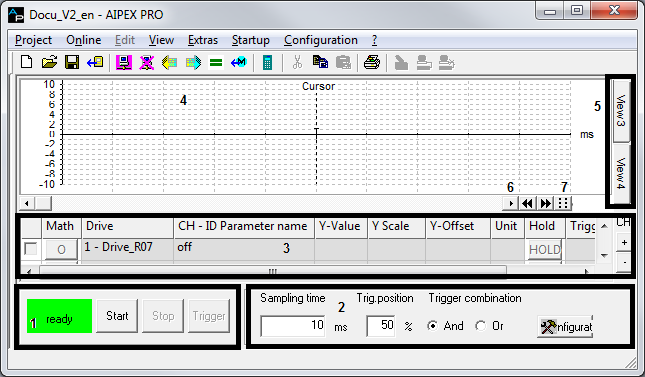Open the Startup menu
This screenshot has height=377, width=645.
click(x=251, y=40)
